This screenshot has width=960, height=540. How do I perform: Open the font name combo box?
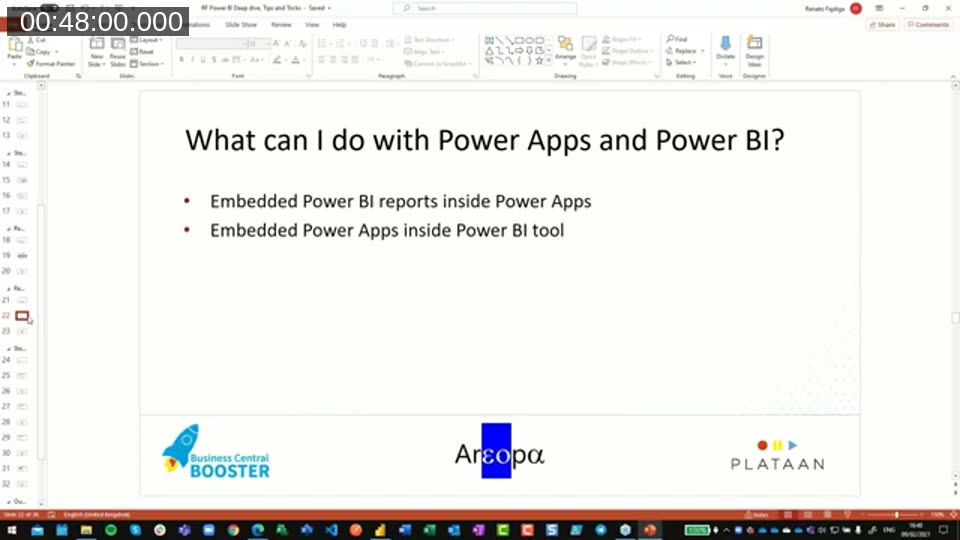[210, 43]
